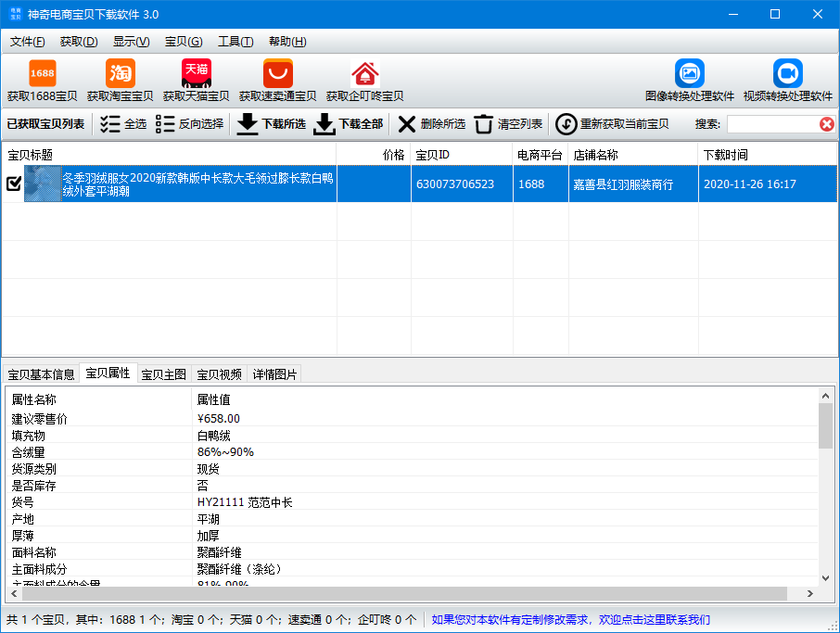The image size is (840, 633).
Task: Select the 获取速卖通宝贝 icon
Action: point(277,73)
